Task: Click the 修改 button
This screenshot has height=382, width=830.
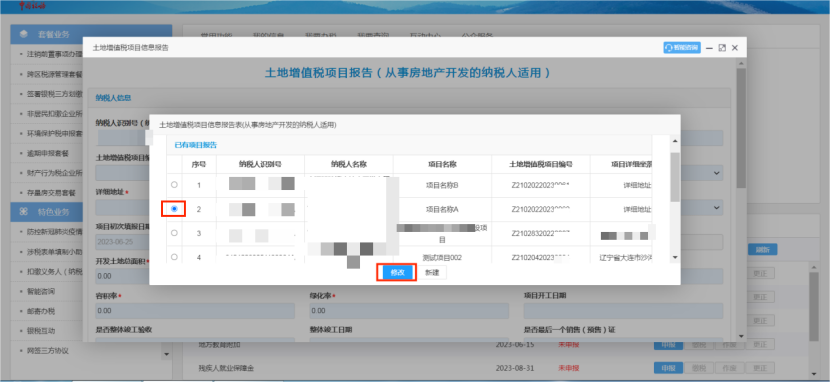Action: pyautogui.click(x=397, y=272)
